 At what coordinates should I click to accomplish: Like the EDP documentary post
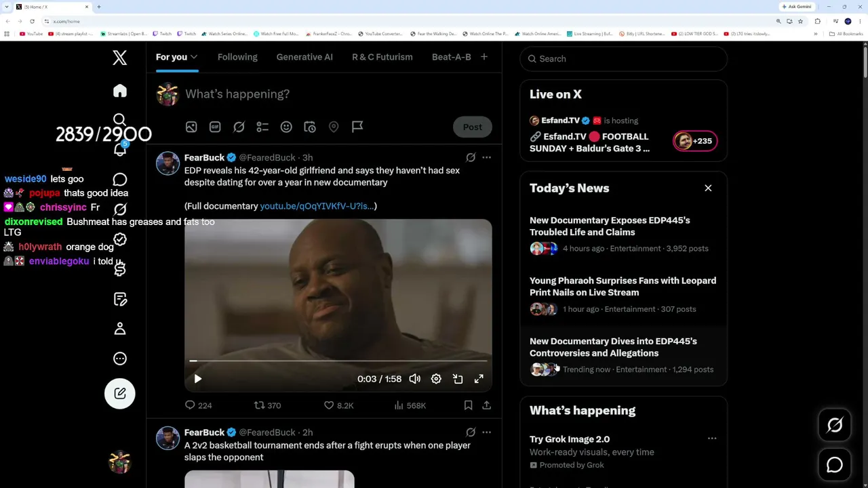[x=338, y=405]
